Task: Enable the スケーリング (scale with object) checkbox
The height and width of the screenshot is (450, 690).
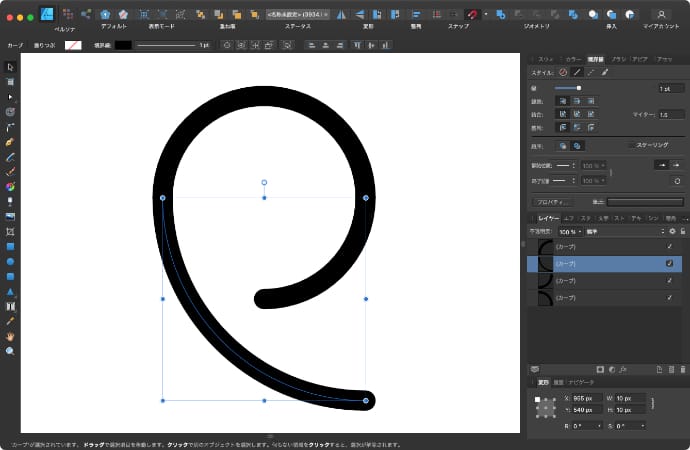Action: tap(630, 145)
